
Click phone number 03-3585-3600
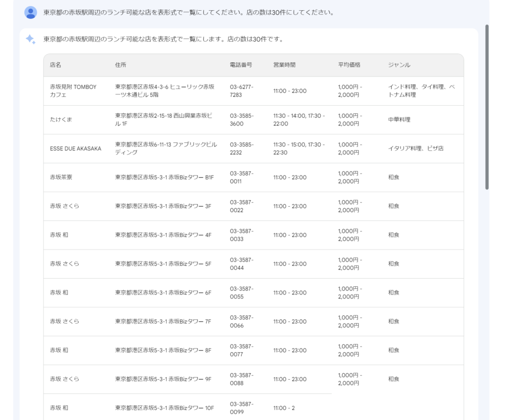[x=242, y=119]
